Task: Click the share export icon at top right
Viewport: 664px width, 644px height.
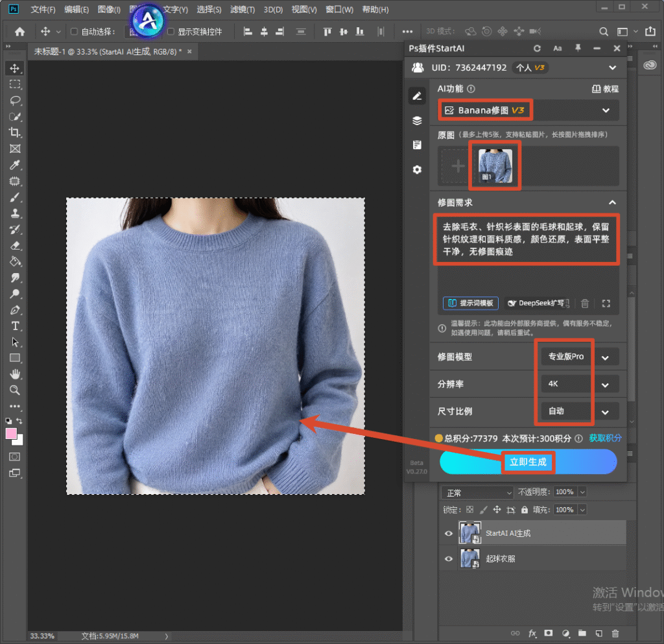Action: pos(650,31)
